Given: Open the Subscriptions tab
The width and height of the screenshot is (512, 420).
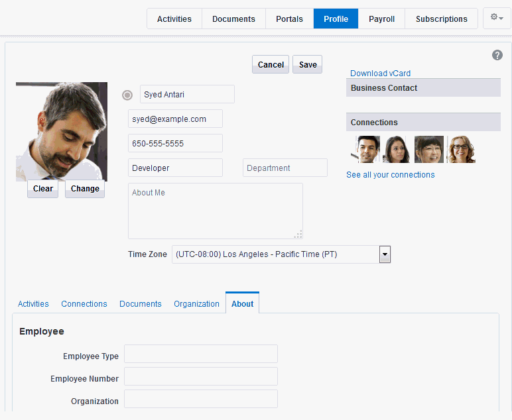Looking at the screenshot, I should (x=442, y=19).
